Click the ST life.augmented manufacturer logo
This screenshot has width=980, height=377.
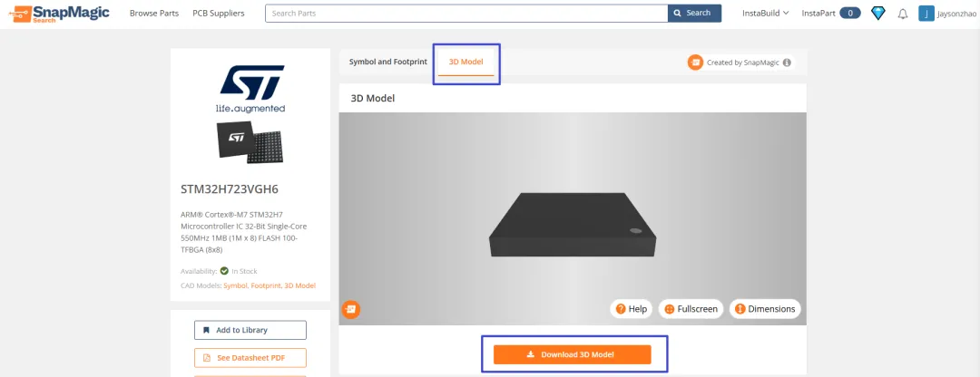pyautogui.click(x=250, y=88)
